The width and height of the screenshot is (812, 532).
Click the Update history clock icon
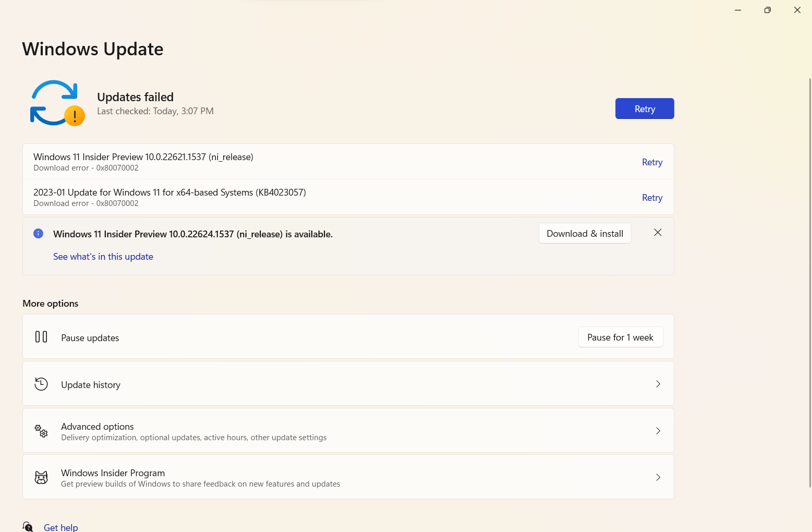tap(41, 384)
